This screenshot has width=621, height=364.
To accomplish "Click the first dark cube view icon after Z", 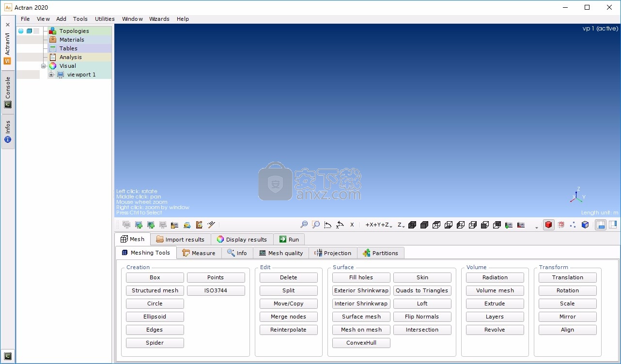I will click(x=412, y=225).
